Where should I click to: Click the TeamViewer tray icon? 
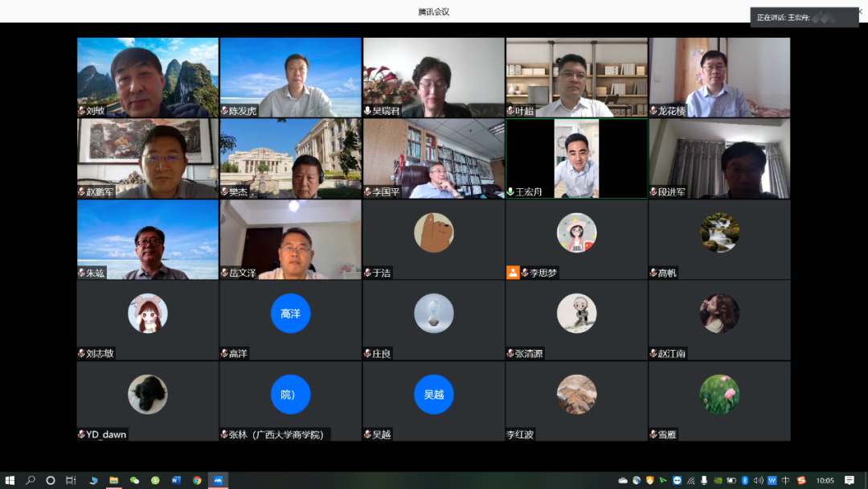tap(677, 480)
